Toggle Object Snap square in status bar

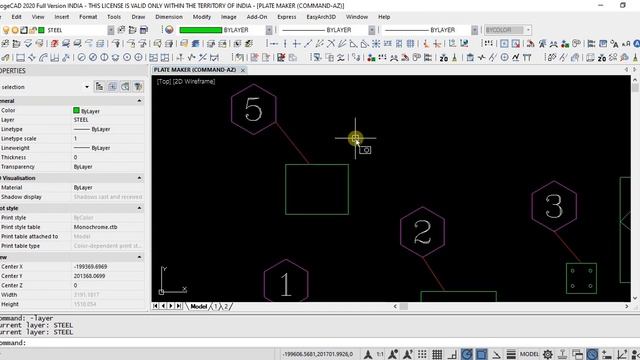[x=482, y=354]
